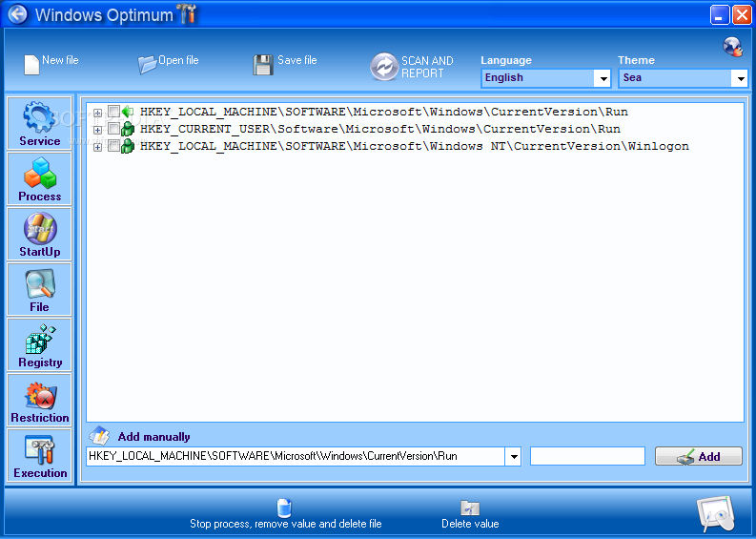The image size is (756, 539).
Task: Open the Language dropdown showing English
Action: 545,78
